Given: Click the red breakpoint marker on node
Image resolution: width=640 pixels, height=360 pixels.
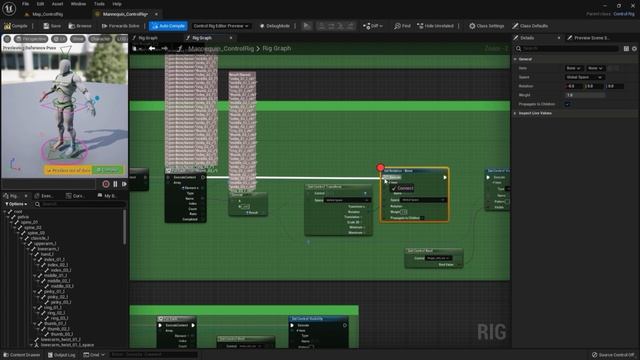Looking at the screenshot, I should click(x=380, y=167).
